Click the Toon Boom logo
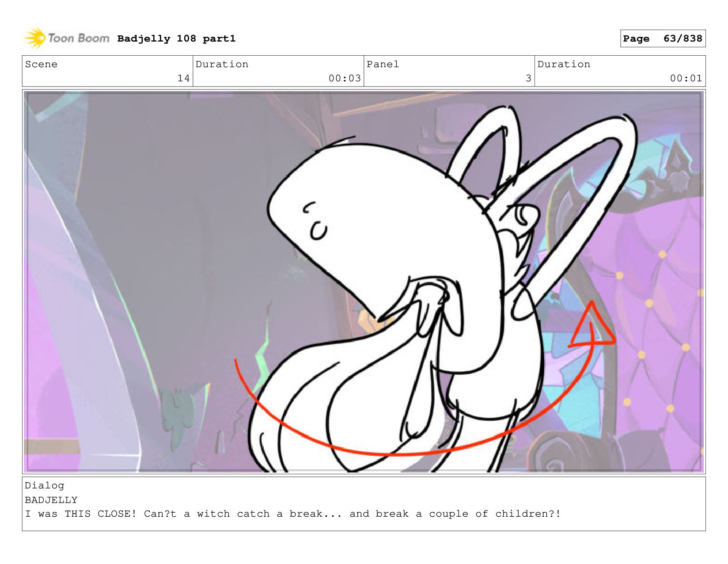This screenshot has width=728, height=564. pos(67,38)
